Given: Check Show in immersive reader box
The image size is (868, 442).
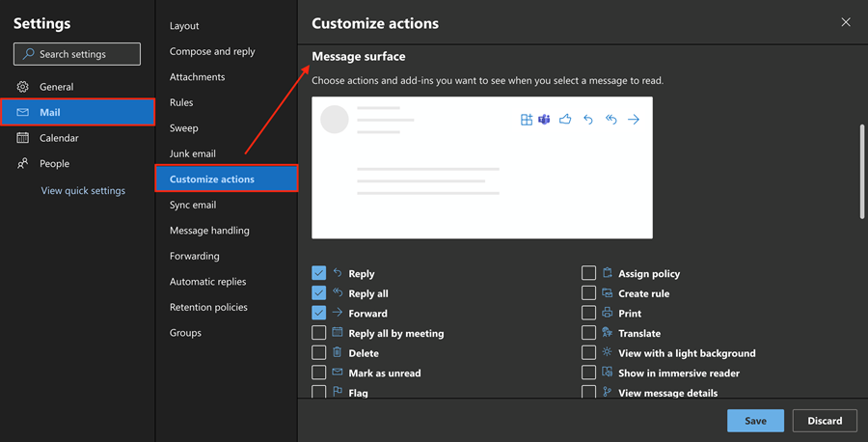Looking at the screenshot, I should (588, 373).
